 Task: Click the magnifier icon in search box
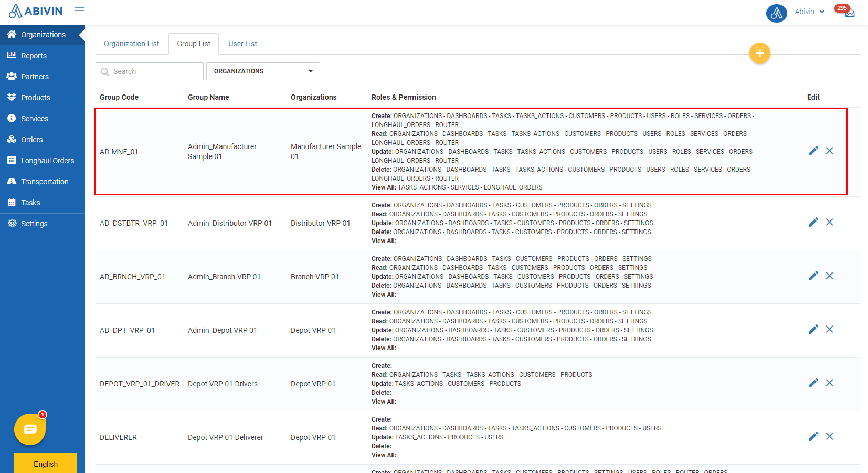point(105,72)
